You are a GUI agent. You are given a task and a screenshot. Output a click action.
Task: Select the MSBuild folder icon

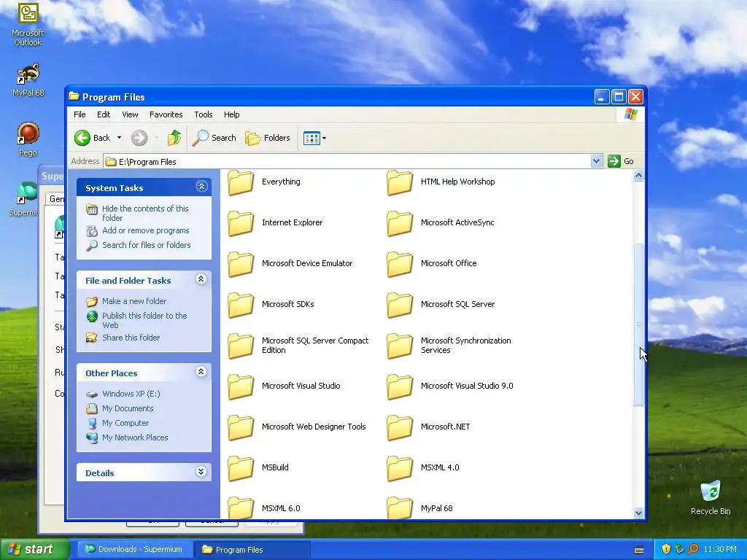(241, 469)
